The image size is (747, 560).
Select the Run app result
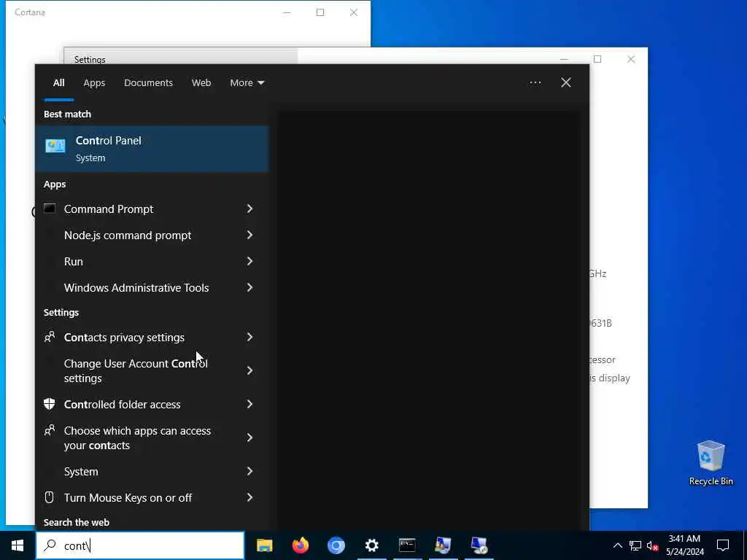(x=74, y=262)
